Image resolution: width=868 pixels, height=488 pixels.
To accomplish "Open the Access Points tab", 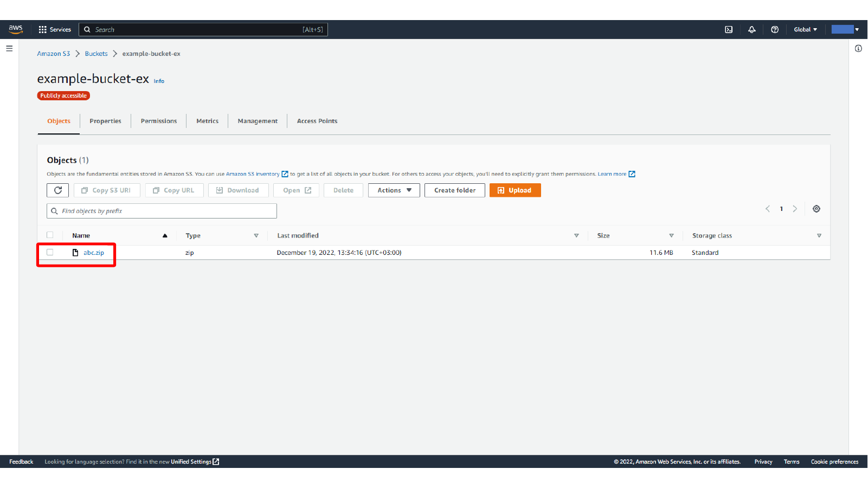I will (x=317, y=121).
